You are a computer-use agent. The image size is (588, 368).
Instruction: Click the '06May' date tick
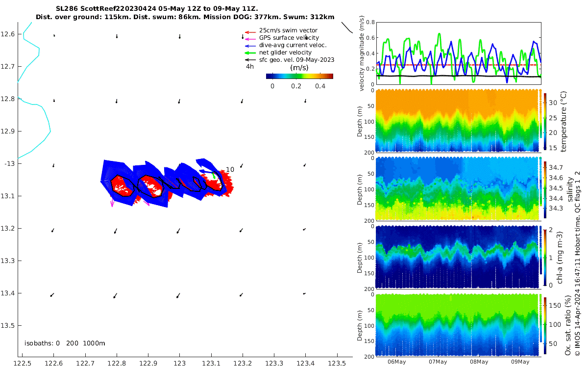pyautogui.click(x=396, y=362)
